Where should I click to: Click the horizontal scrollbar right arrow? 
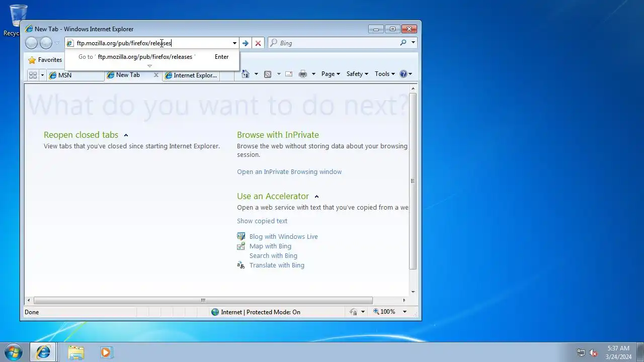[x=404, y=300]
